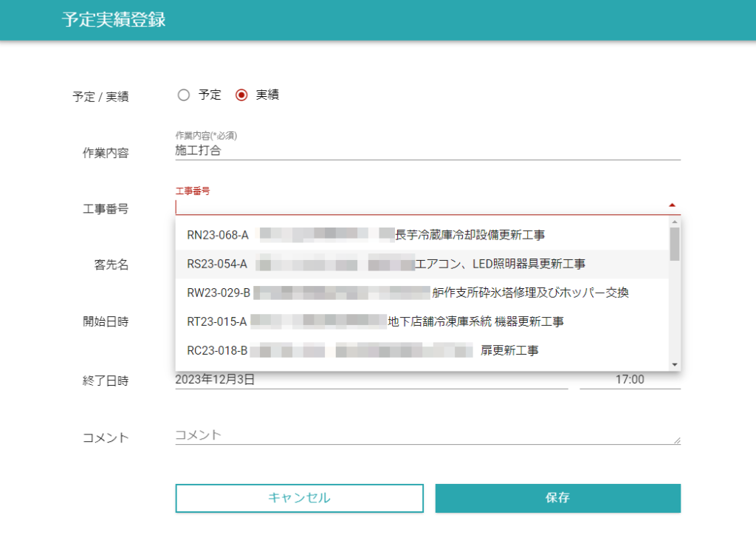Open the 終了日時 date field 2023年12月3日
The height and width of the screenshot is (546, 756).
point(371,380)
